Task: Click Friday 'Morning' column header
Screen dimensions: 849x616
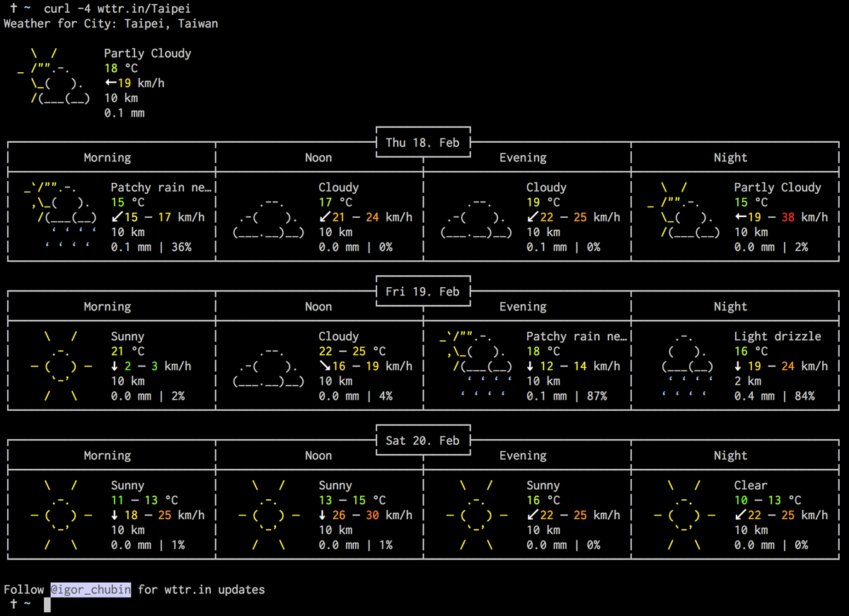Action: [x=108, y=307]
